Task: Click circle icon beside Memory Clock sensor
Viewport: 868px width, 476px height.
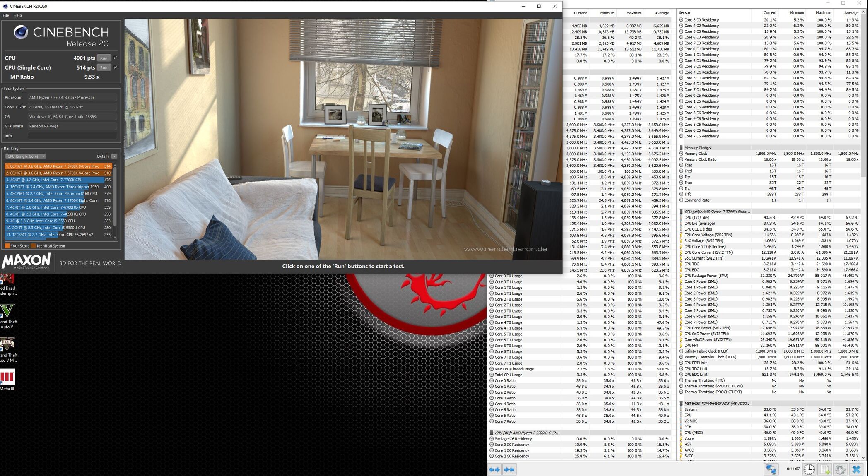Action: pos(681,154)
